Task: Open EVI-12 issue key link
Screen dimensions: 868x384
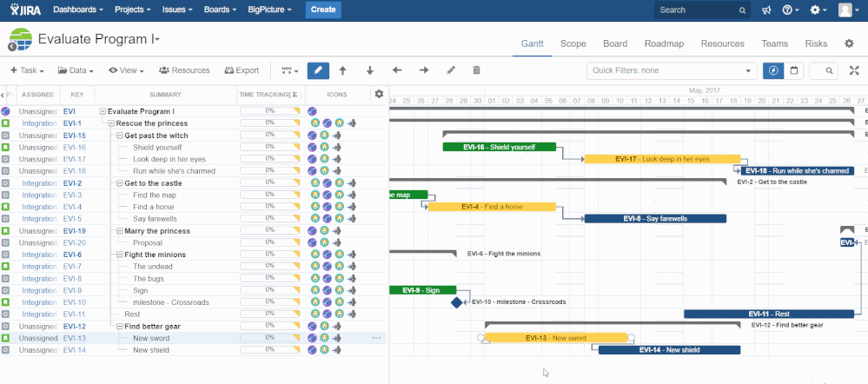Action: (x=74, y=327)
